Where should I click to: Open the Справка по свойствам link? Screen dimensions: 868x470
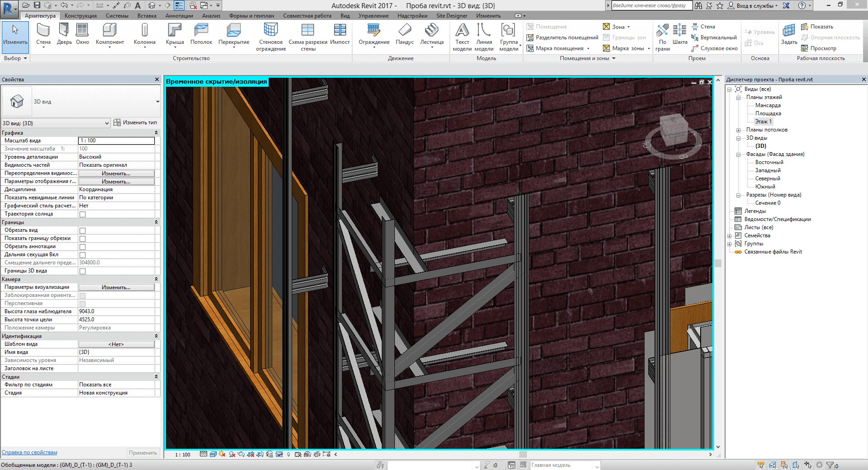pyautogui.click(x=29, y=452)
